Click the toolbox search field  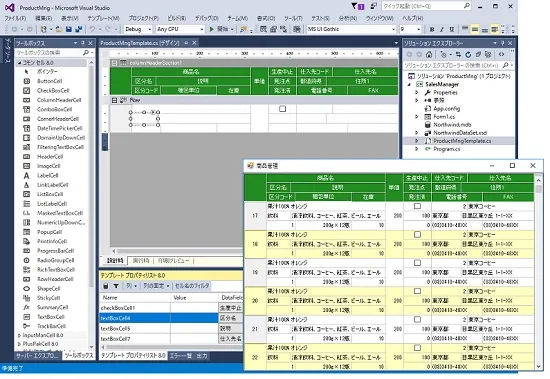click(x=55, y=53)
